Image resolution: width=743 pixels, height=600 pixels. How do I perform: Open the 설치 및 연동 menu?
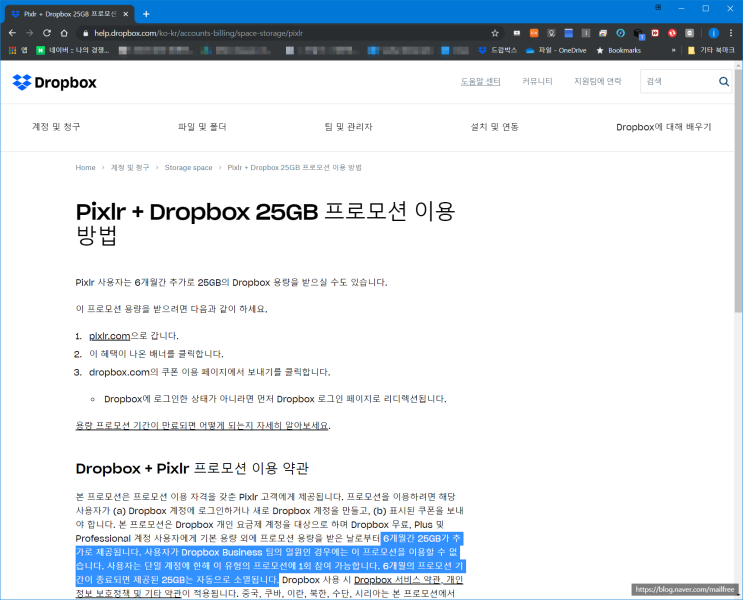(x=494, y=127)
